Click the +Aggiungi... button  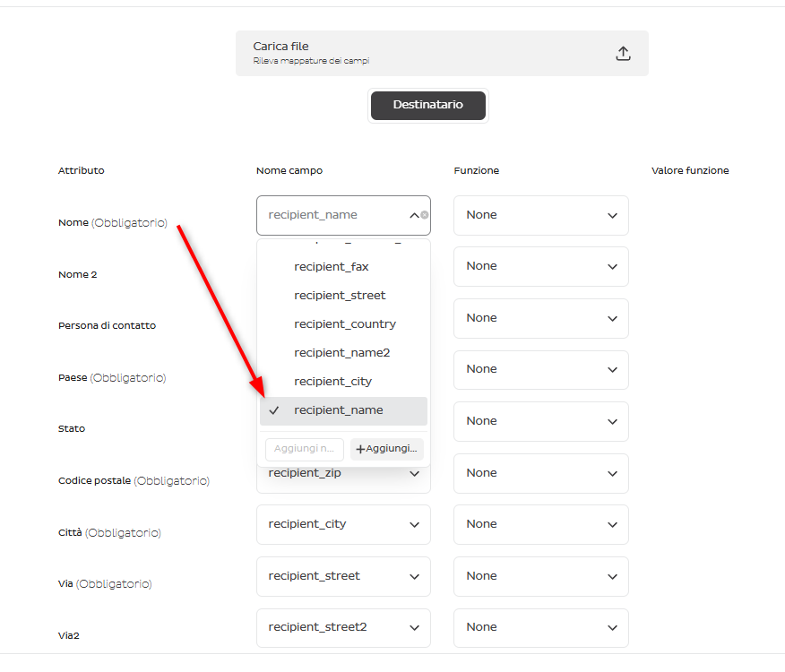(387, 449)
